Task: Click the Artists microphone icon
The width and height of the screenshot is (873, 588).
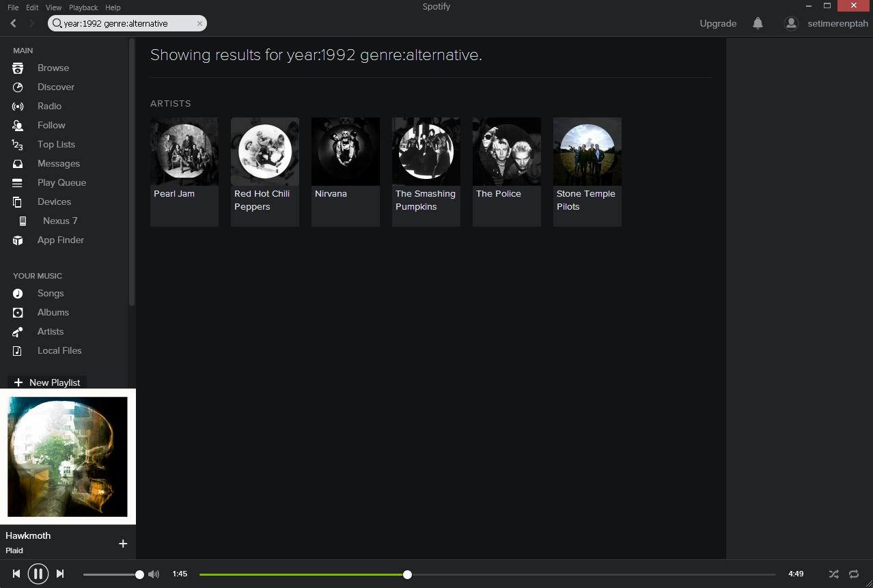Action: click(x=18, y=332)
